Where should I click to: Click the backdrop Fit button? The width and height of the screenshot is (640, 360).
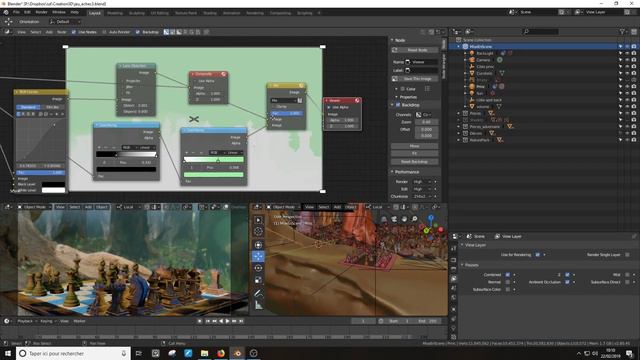(x=415, y=153)
